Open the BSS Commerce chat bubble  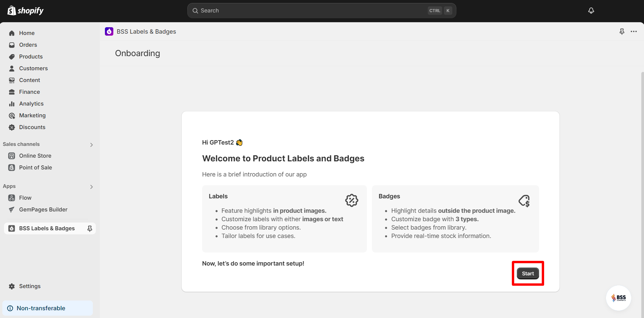click(619, 298)
